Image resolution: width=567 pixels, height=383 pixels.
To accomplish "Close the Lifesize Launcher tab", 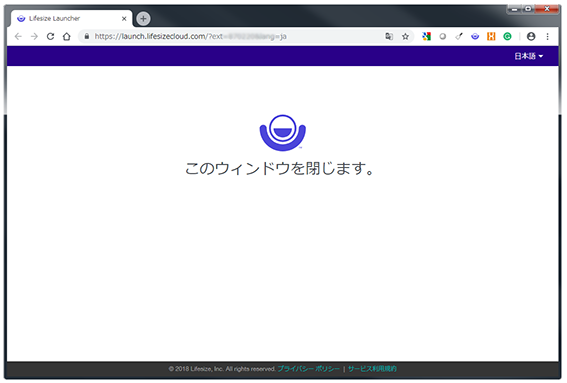I will pyautogui.click(x=124, y=18).
